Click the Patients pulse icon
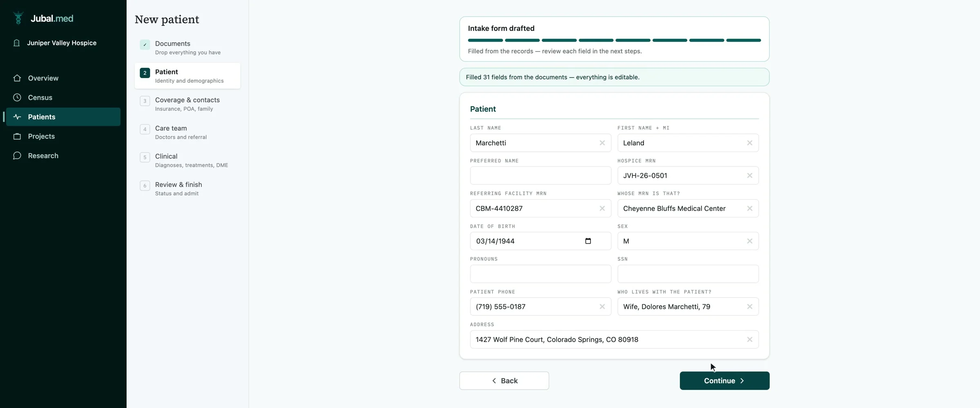This screenshot has width=980, height=408. (x=17, y=117)
